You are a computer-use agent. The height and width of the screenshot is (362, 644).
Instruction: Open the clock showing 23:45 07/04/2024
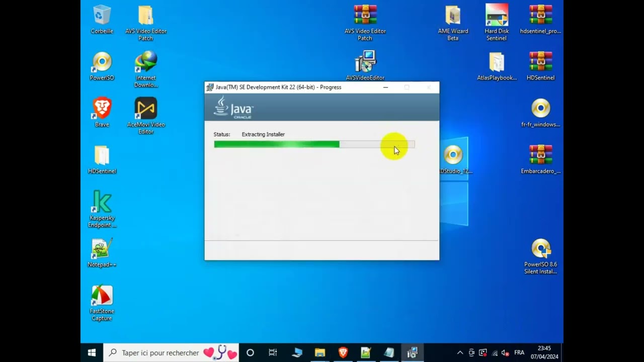pyautogui.click(x=544, y=352)
